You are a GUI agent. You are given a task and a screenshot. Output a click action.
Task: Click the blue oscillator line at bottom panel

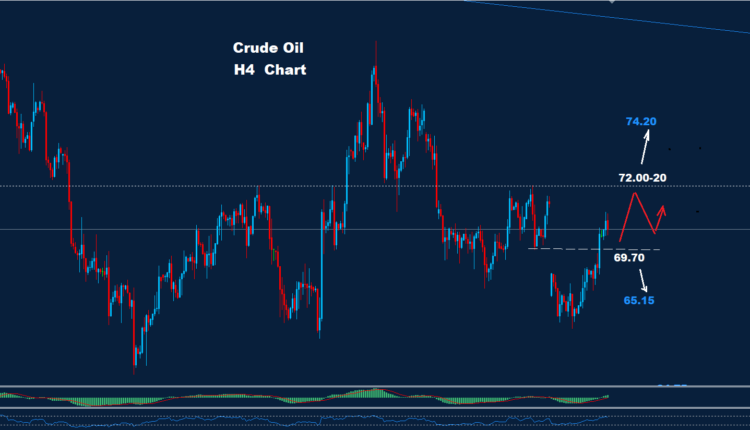pos(300,419)
